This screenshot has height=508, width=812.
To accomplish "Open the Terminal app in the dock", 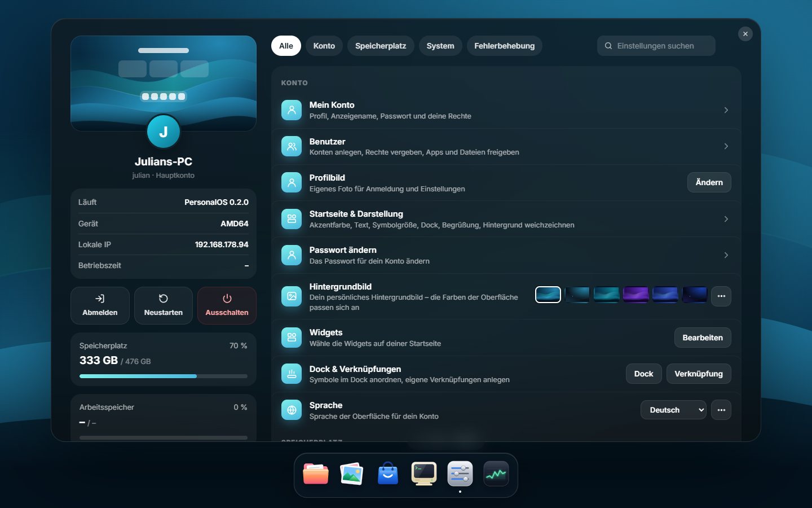I will pyautogui.click(x=424, y=474).
